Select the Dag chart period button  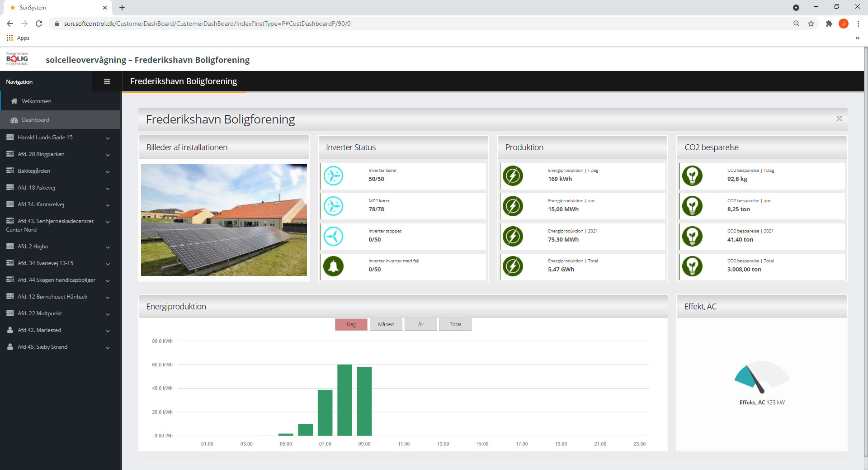[351, 324]
